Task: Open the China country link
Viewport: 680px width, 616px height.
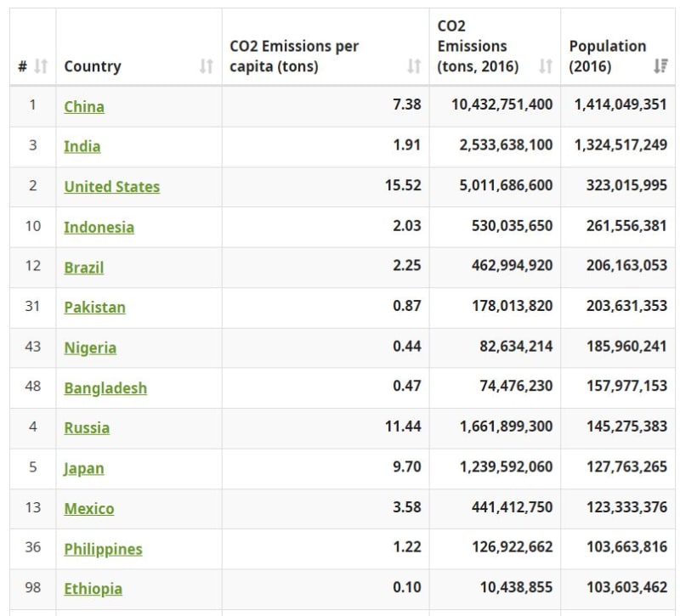Action: pyautogui.click(x=84, y=107)
